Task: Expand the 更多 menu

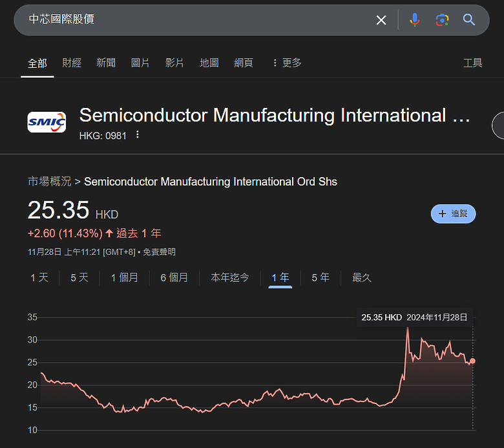Action: 287,63
